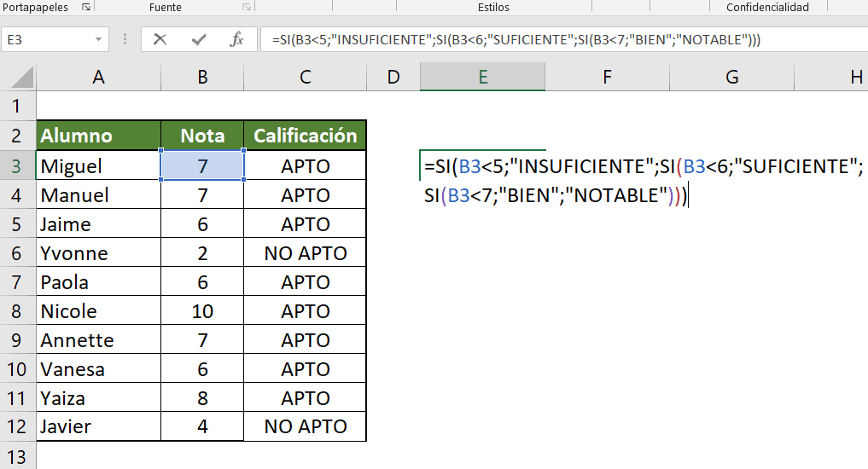Select cell with name Annette

[x=98, y=339]
